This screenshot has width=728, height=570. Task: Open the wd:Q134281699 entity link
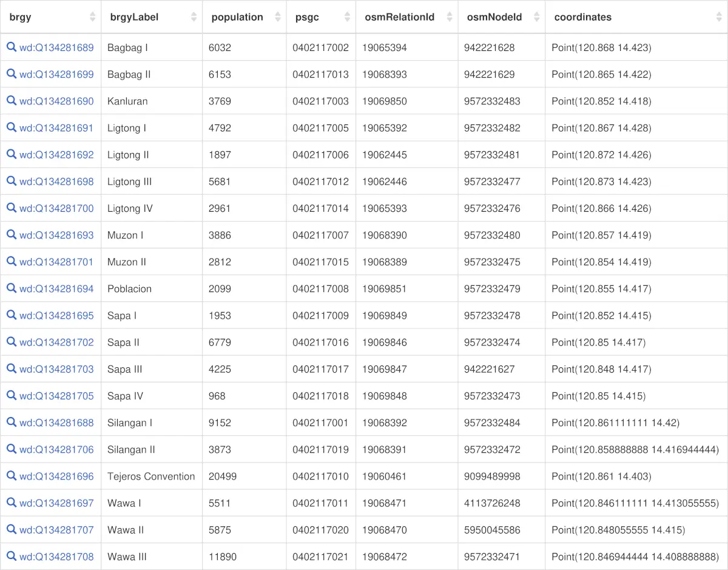[x=56, y=74]
